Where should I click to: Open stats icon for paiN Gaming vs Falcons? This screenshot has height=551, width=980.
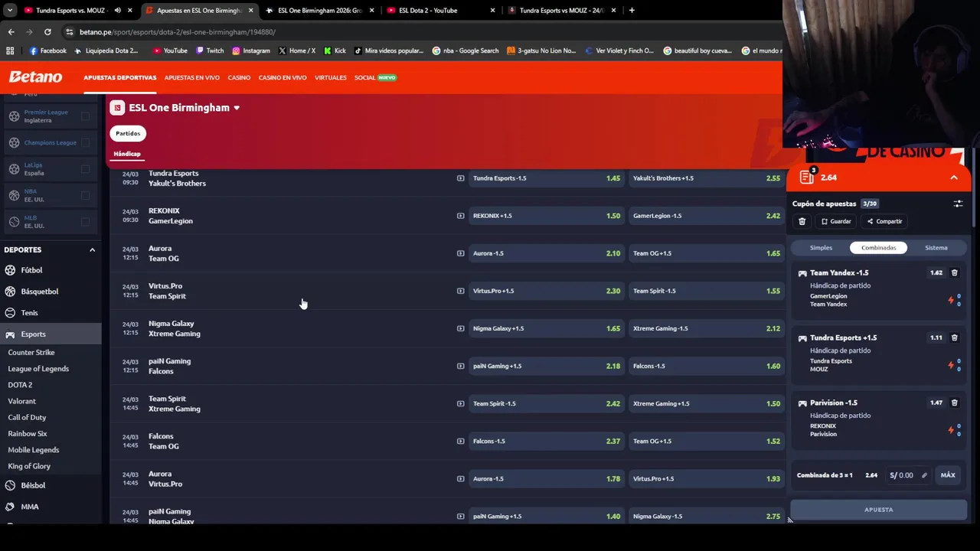pos(460,366)
